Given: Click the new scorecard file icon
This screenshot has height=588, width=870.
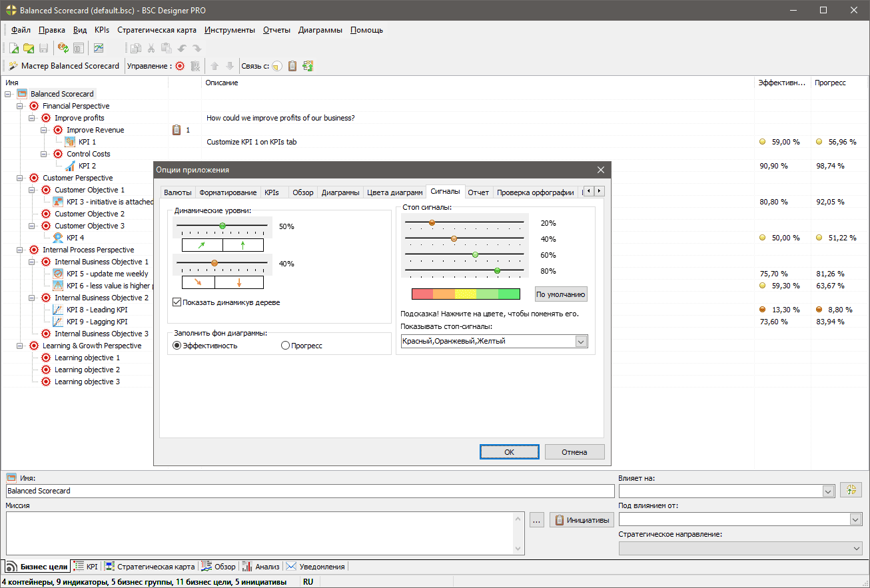Looking at the screenshot, I should (x=13, y=48).
